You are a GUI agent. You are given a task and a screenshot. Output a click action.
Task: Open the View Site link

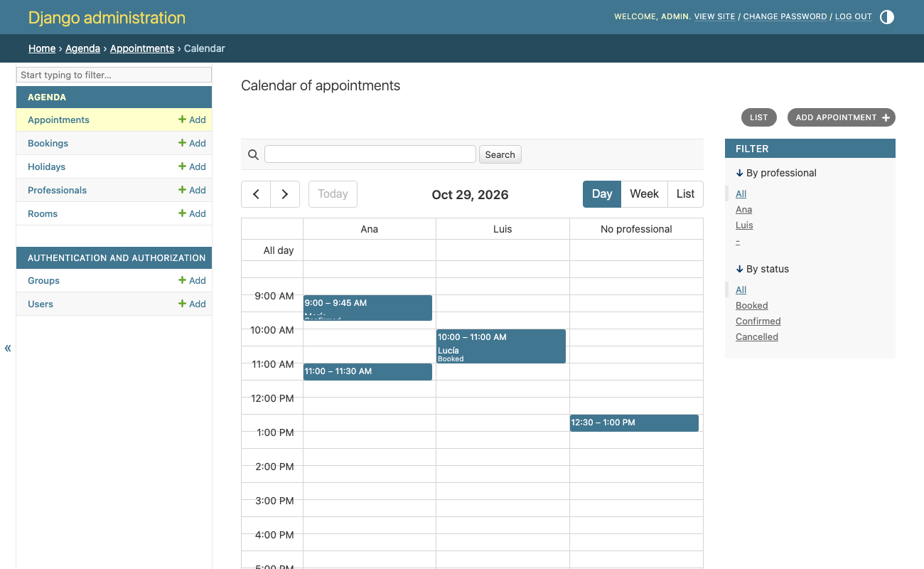pyautogui.click(x=715, y=16)
